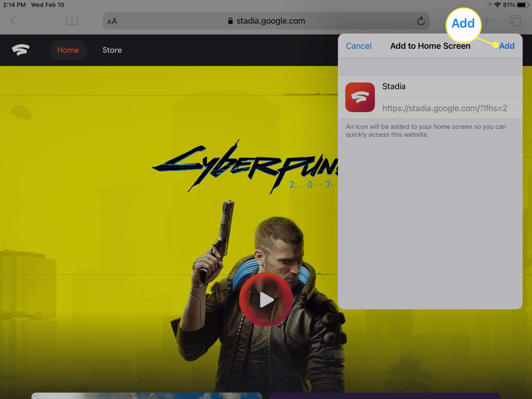Viewport: 532px width, 399px height.
Task: Click the https://stadia.google.com/?lfhs=2 URL text
Action: coord(445,108)
